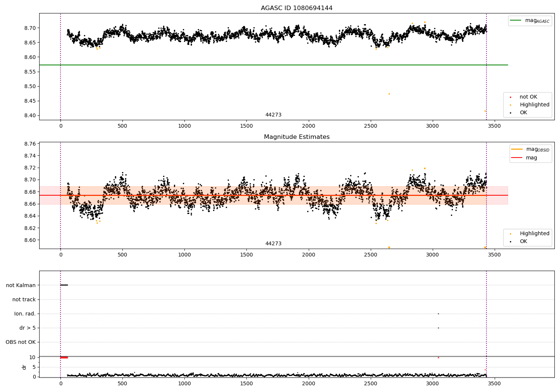Click the green line sample beside mag AGASC legend

(x=516, y=21)
